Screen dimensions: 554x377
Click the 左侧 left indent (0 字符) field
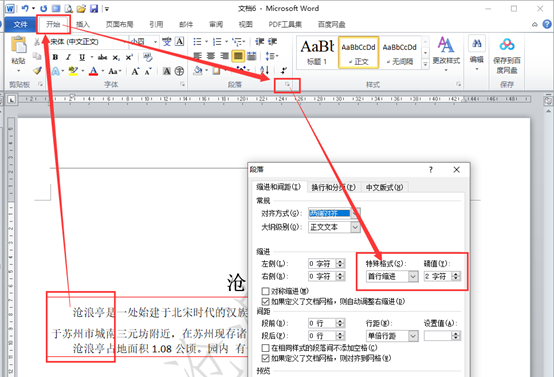pyautogui.click(x=322, y=264)
